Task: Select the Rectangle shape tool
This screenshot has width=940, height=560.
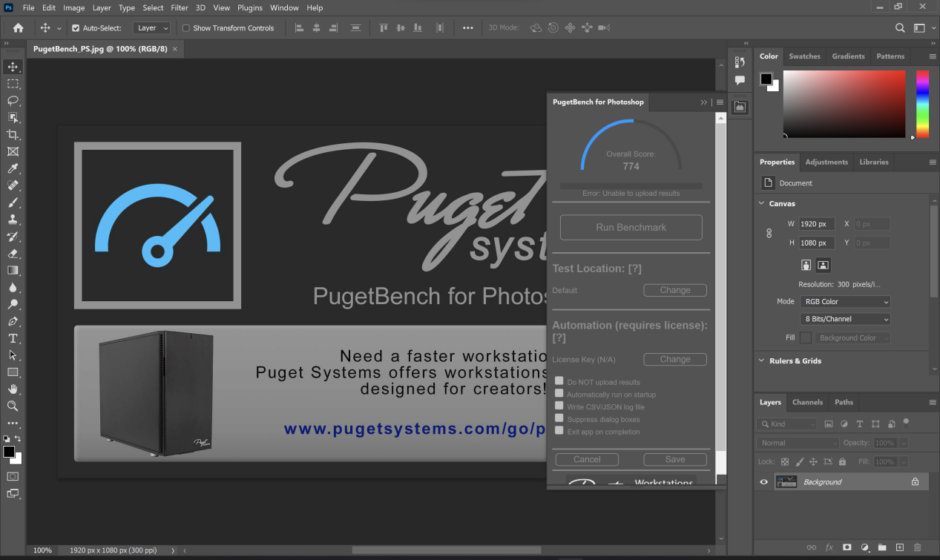Action: click(13, 372)
